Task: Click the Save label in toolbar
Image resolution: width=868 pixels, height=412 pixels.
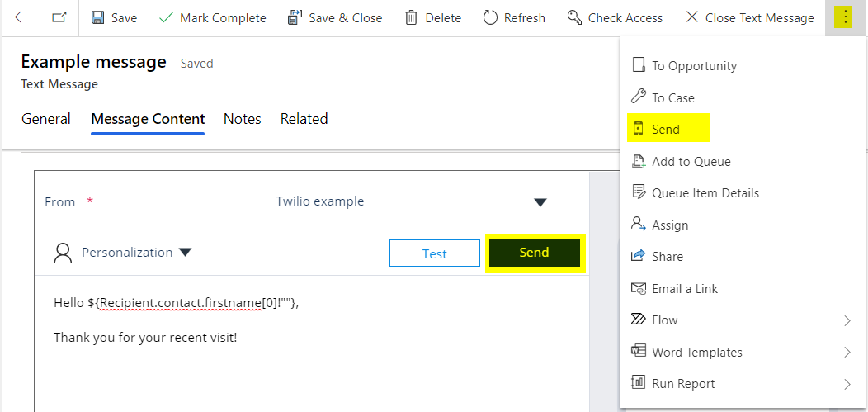Action: (x=124, y=17)
